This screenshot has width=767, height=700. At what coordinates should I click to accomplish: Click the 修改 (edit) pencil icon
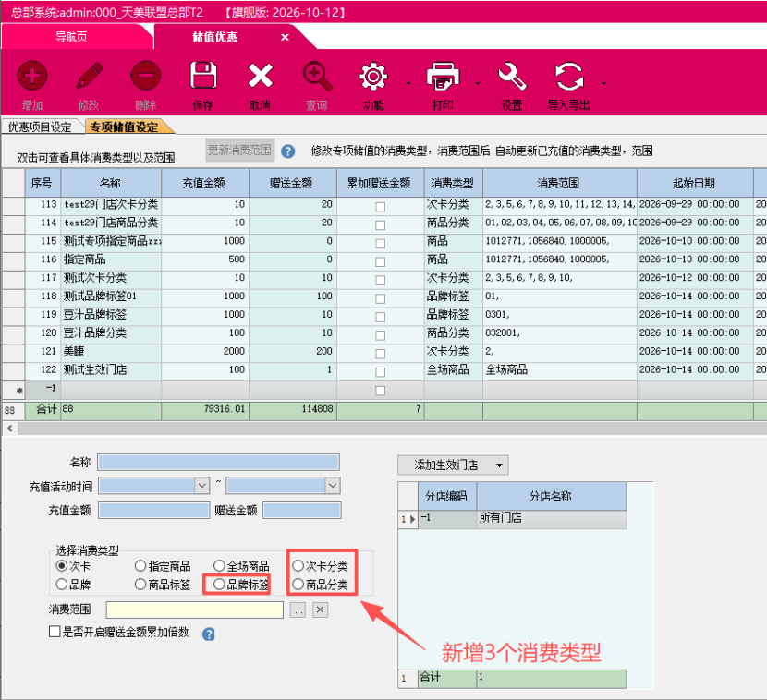click(x=89, y=77)
